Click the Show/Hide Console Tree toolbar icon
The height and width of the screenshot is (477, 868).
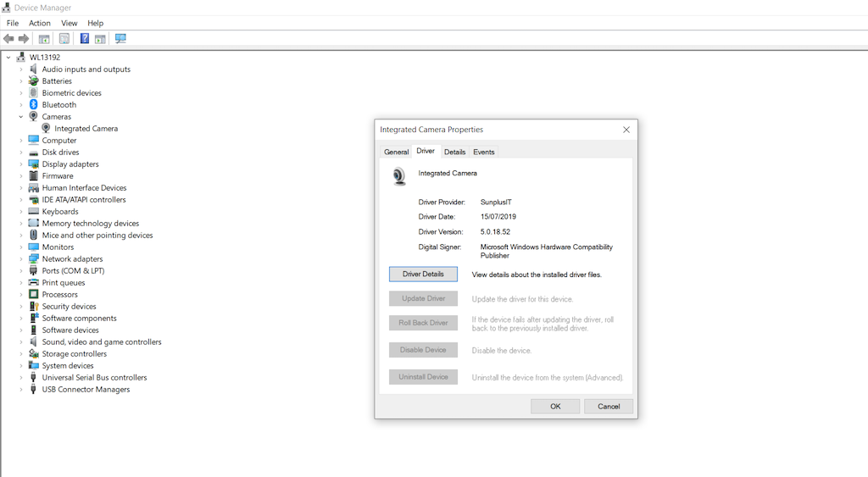point(44,38)
